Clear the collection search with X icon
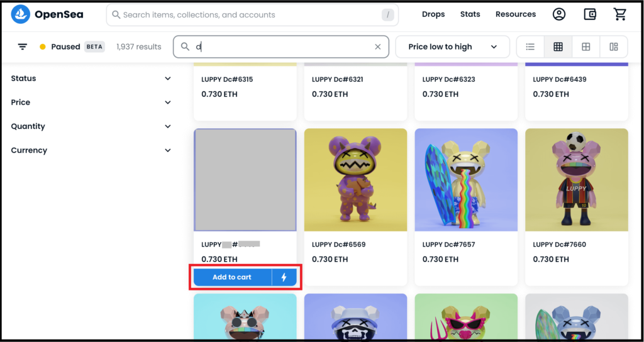The width and height of the screenshot is (644, 342). [378, 47]
